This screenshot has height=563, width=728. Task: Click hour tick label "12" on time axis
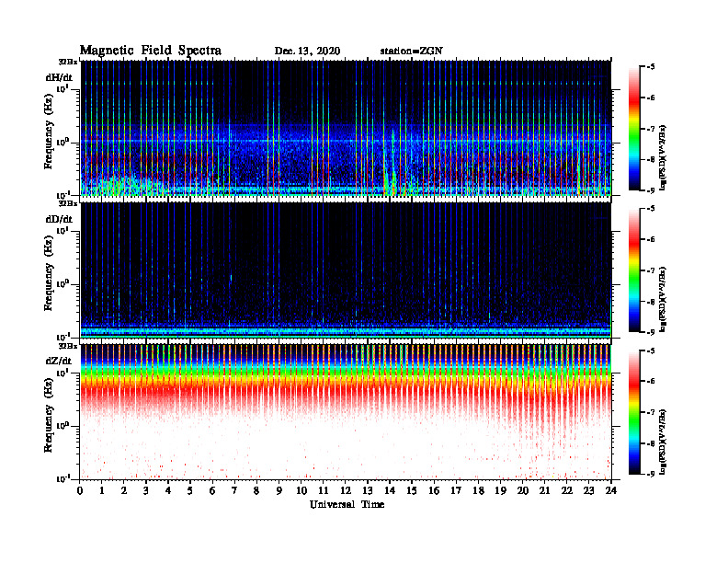coord(346,491)
